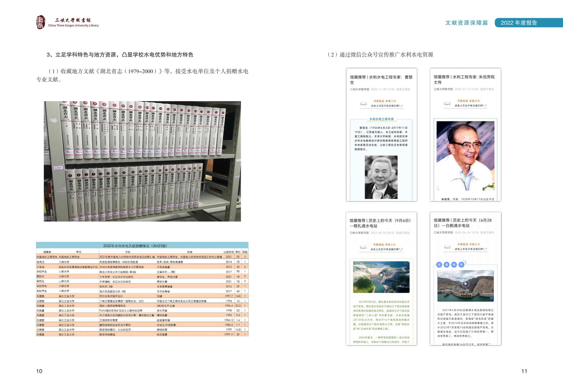Click the bookshelf photo of 湖北省志 volumes
Image resolution: width=563 pixels, height=392 pixels.
[x=142, y=161]
